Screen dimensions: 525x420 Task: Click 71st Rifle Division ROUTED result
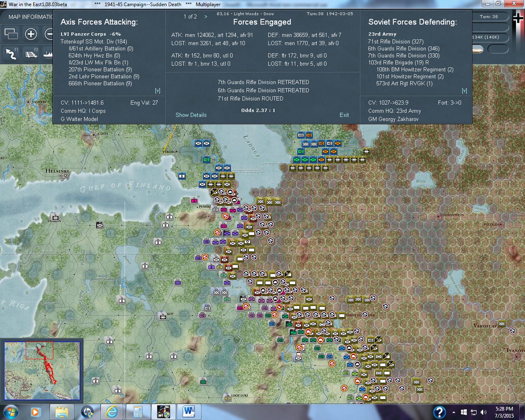pos(251,98)
